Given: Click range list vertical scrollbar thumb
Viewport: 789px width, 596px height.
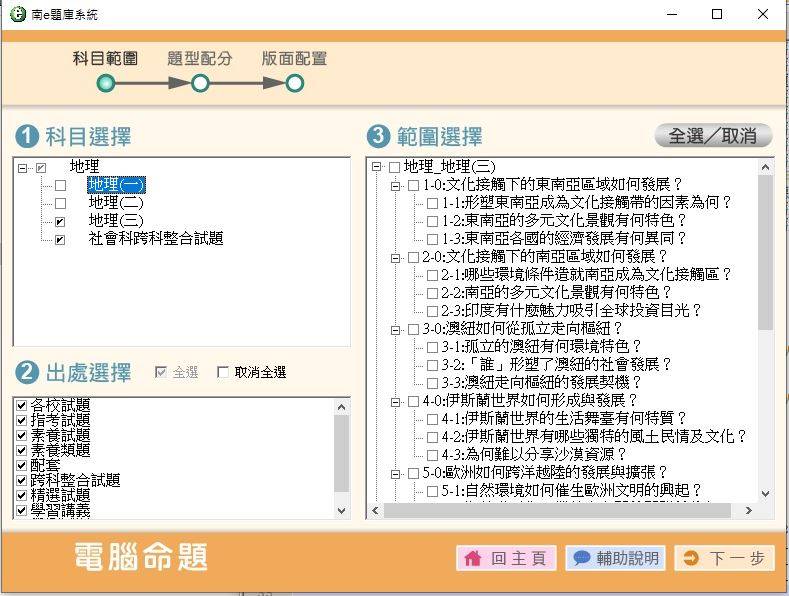Looking at the screenshot, I should click(x=765, y=253).
